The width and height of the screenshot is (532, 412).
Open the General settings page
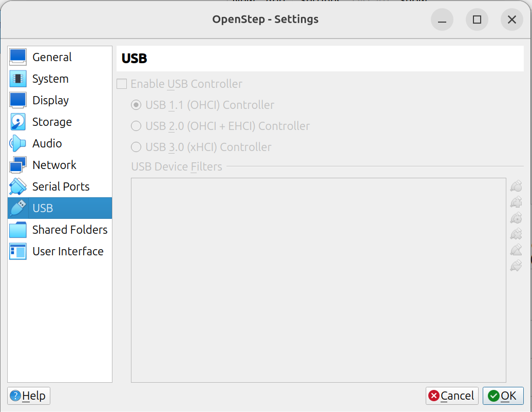coord(52,57)
